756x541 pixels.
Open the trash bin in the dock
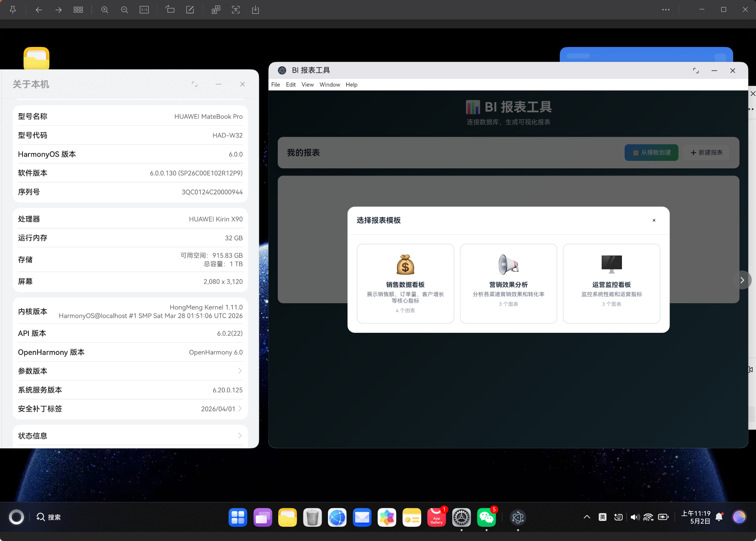point(313,517)
